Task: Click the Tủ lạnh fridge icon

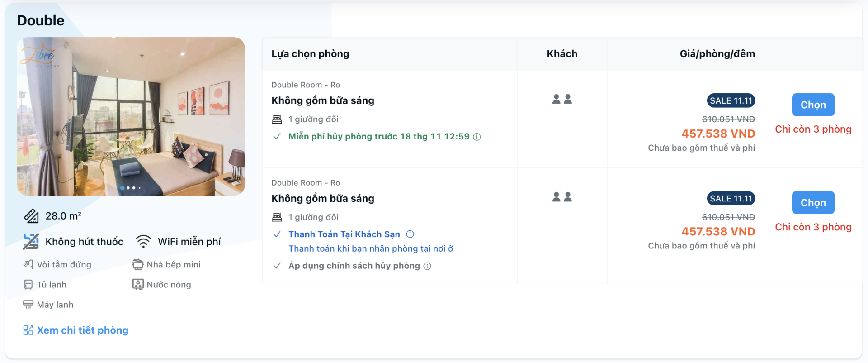Action: [x=28, y=285]
